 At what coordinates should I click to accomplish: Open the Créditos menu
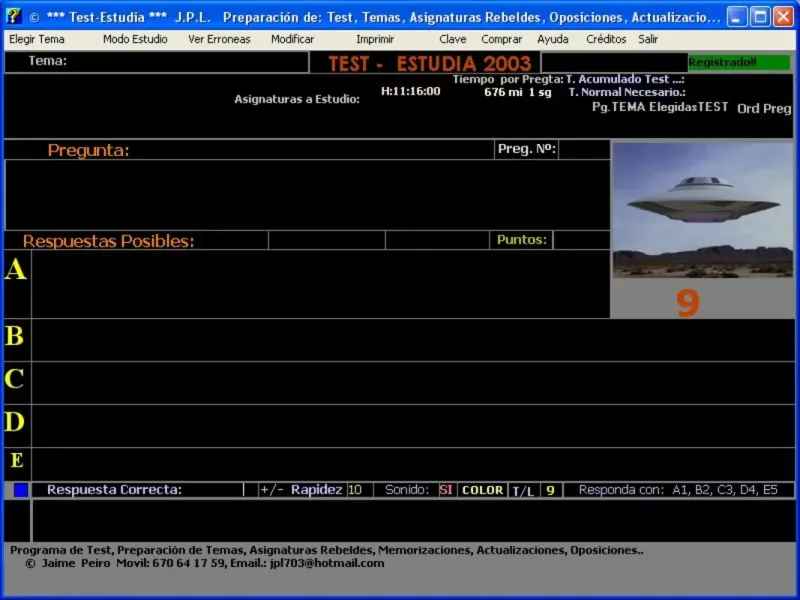(x=606, y=39)
